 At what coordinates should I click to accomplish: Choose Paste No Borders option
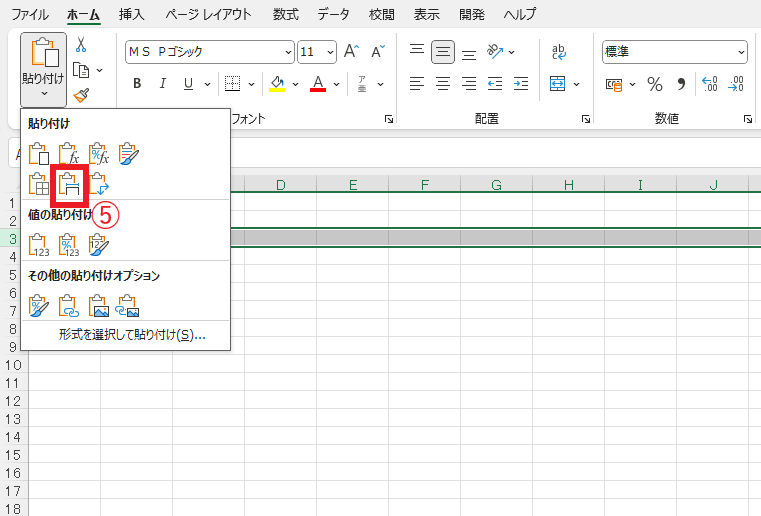coord(38,184)
